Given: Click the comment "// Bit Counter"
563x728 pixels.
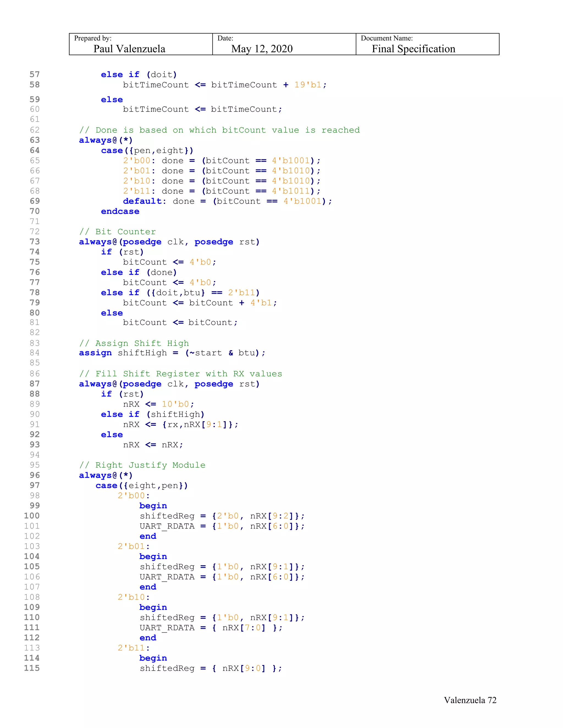Looking at the screenshot, I should pos(117,232).
